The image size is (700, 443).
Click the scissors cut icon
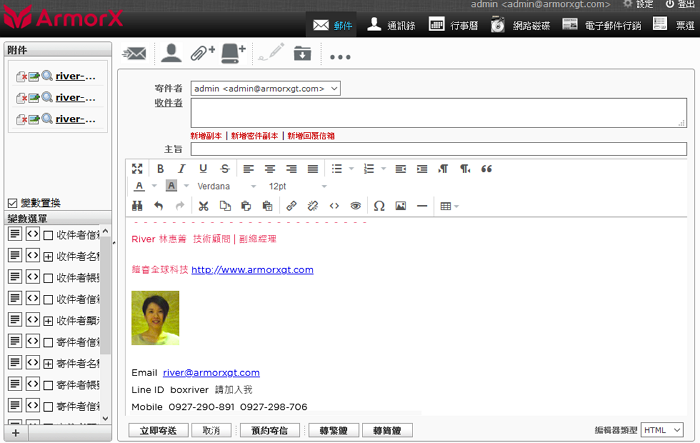tap(203, 206)
